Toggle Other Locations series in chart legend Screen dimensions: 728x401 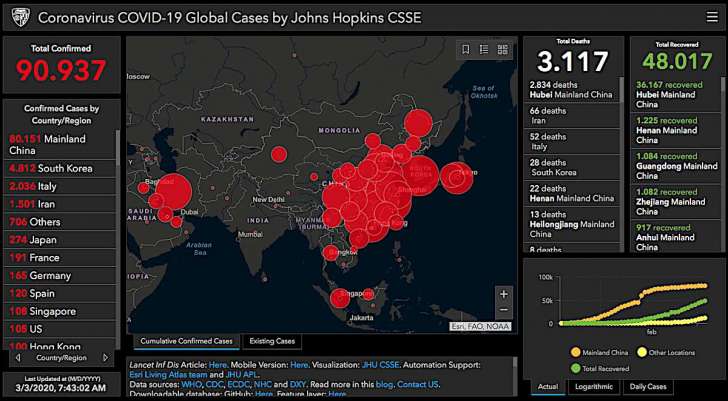click(665, 353)
